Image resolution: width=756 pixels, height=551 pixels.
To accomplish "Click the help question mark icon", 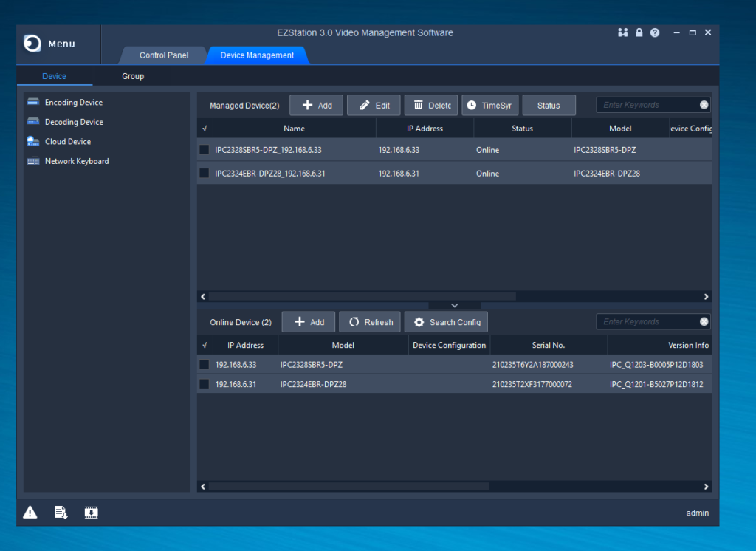I will [x=654, y=33].
